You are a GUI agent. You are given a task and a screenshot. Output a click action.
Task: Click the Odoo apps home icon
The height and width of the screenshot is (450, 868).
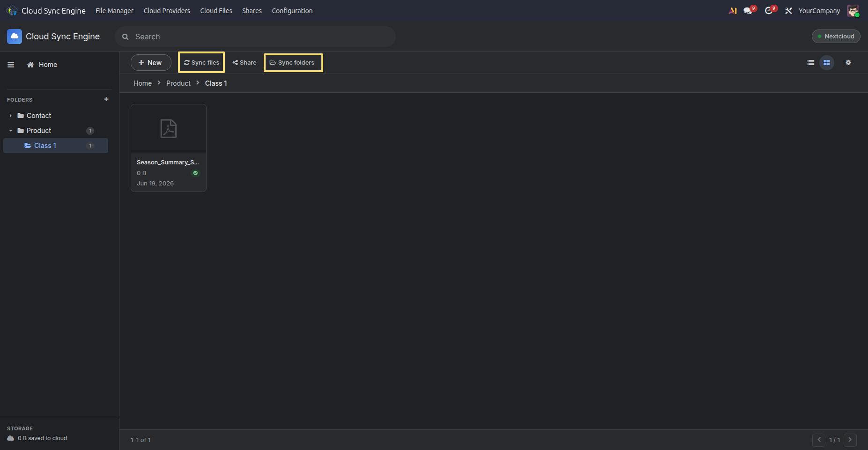12,11
